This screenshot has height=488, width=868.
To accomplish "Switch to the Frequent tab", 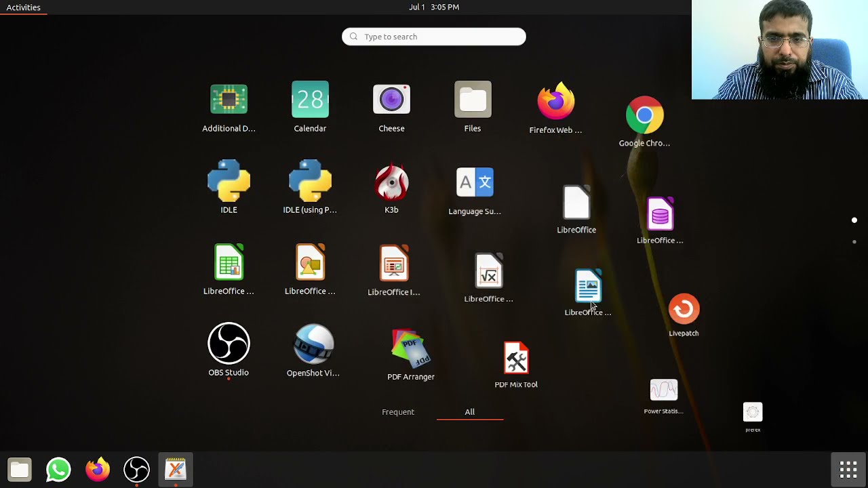I will [x=398, y=412].
